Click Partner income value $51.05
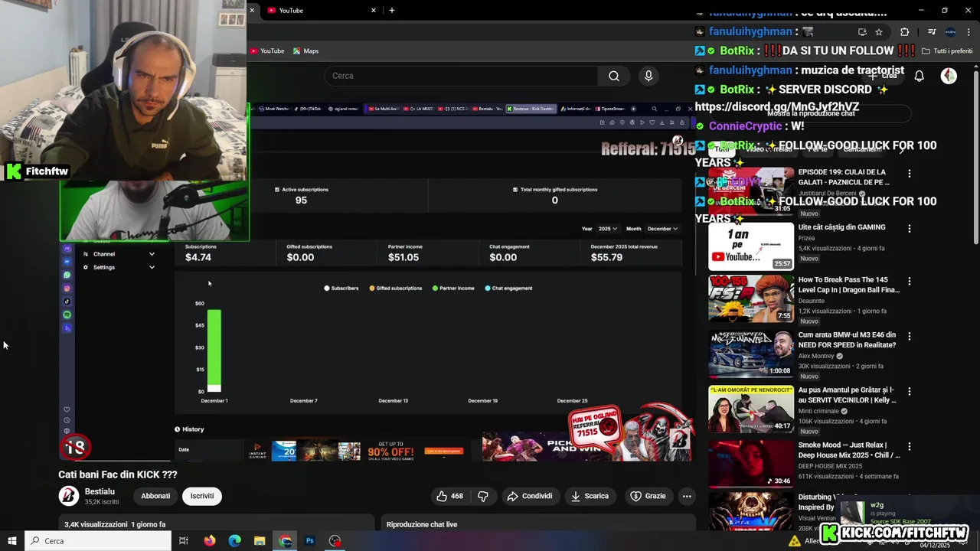Screen dimensions: 980x551 tap(403, 257)
